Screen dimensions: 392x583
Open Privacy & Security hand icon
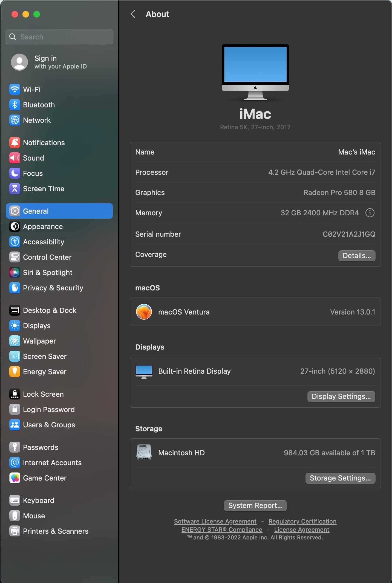15,288
